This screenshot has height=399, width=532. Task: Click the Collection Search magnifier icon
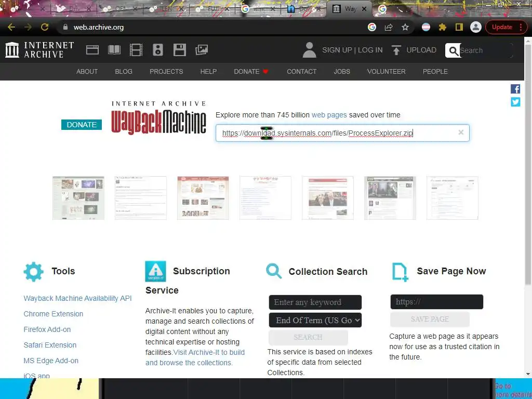[x=274, y=271]
